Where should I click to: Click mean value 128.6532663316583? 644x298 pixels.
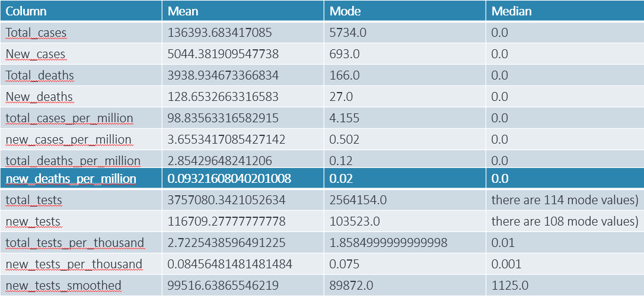coord(222,97)
